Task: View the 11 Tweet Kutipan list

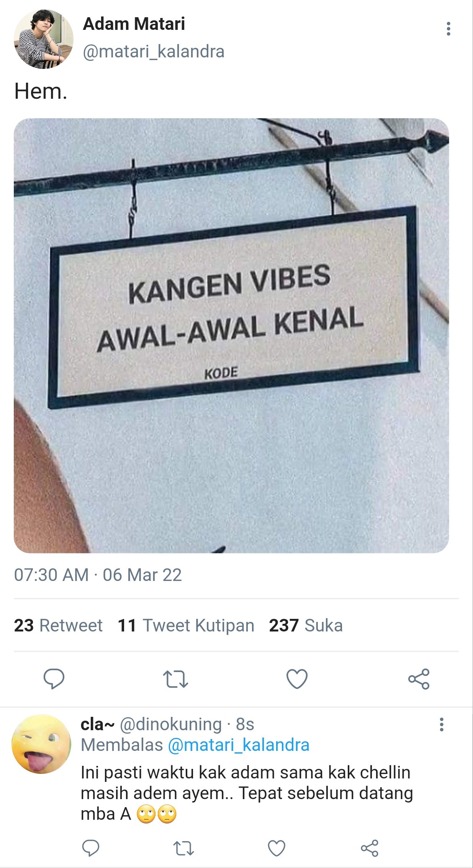Action: pyautogui.click(x=186, y=625)
